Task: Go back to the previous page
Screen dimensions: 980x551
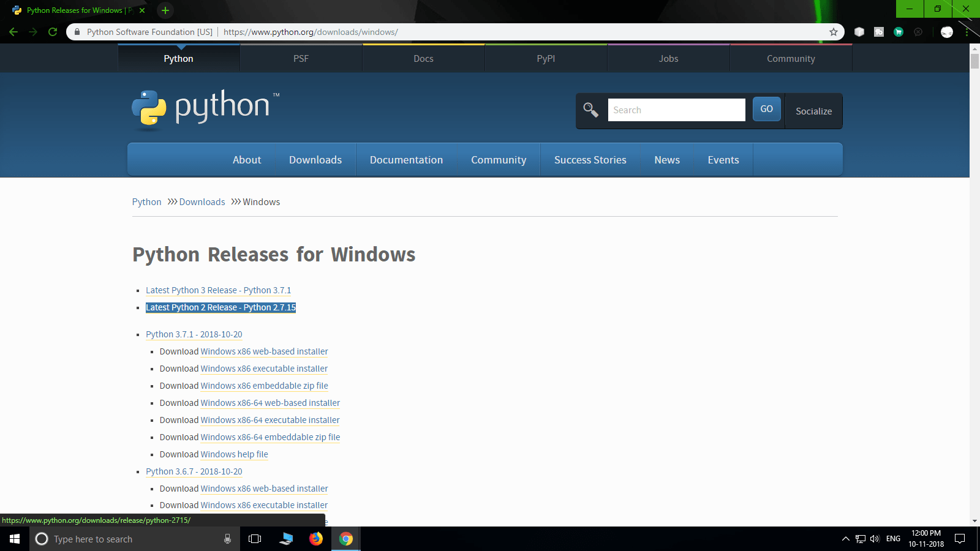Action: pos(13,32)
